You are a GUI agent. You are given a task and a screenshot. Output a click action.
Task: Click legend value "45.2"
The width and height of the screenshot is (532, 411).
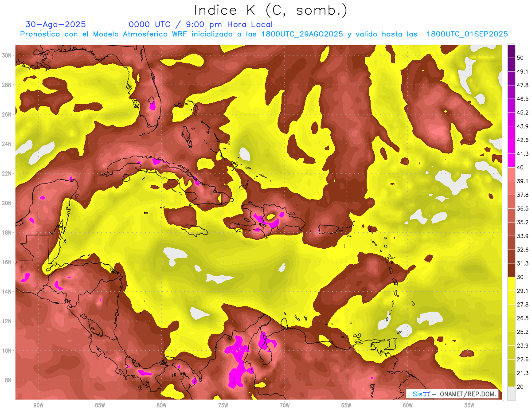click(x=522, y=113)
